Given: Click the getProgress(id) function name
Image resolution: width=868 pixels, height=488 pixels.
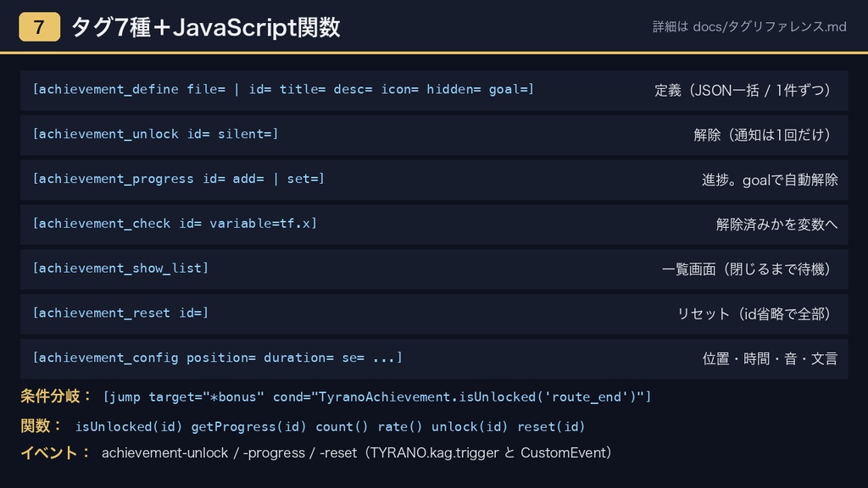Looking at the screenshot, I should [248, 427].
